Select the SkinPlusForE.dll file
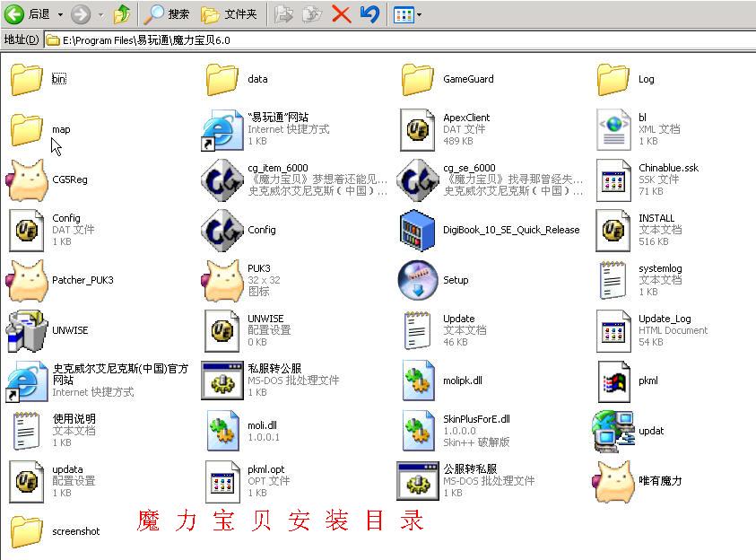The height and width of the screenshot is (560, 756). click(x=456, y=430)
